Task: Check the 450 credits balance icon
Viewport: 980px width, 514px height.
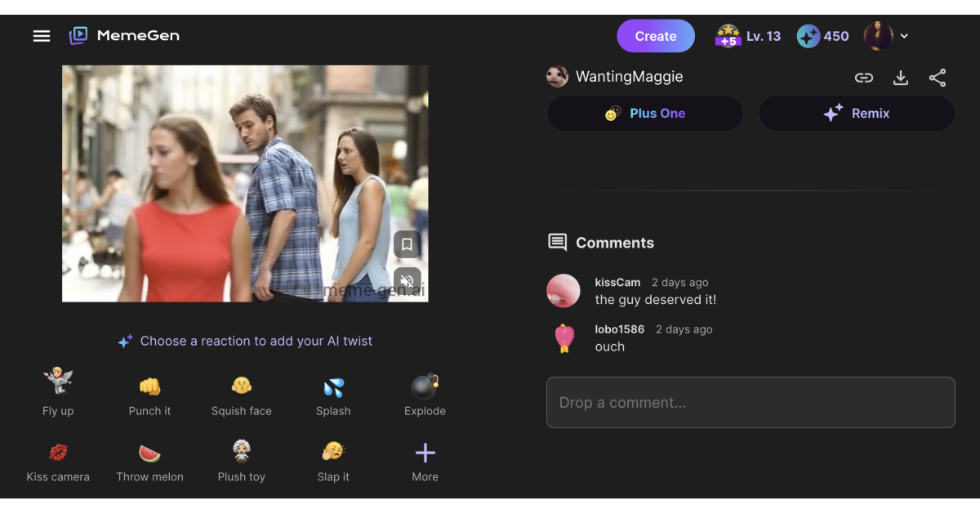Action: click(x=808, y=36)
